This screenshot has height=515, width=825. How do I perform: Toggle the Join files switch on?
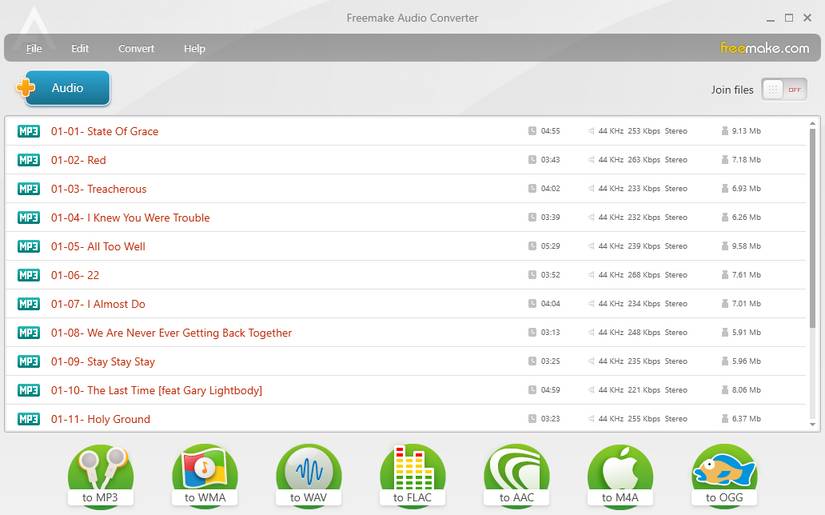pos(784,89)
